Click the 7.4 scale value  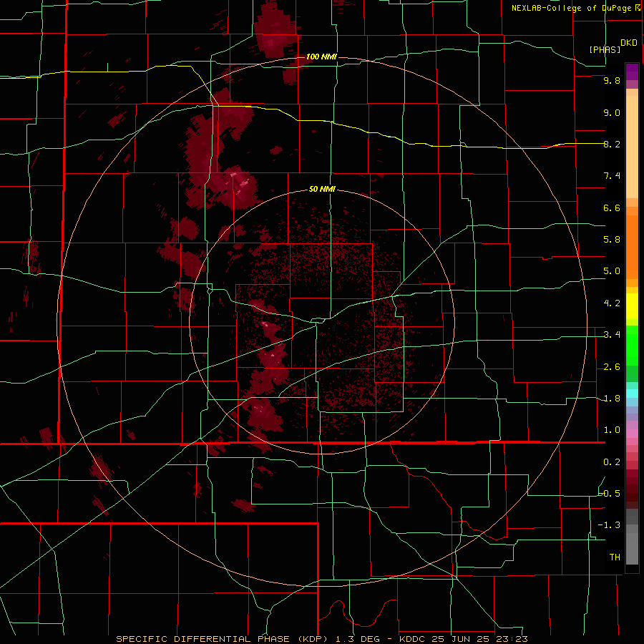click(x=612, y=176)
